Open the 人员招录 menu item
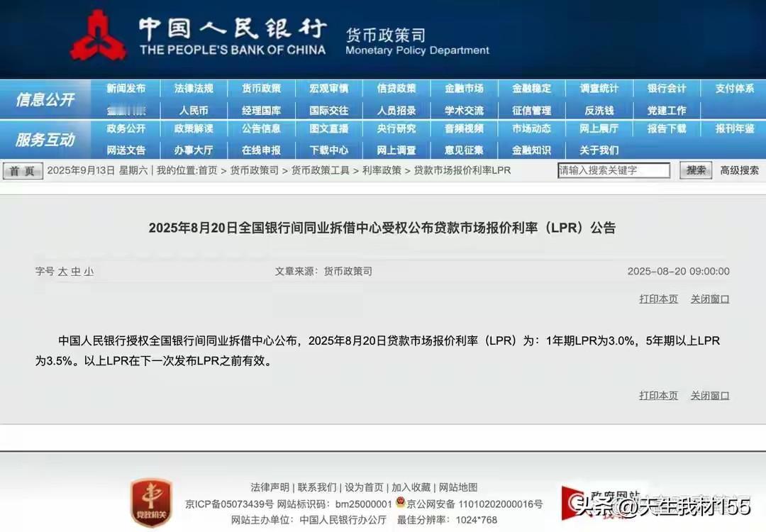 [396, 111]
